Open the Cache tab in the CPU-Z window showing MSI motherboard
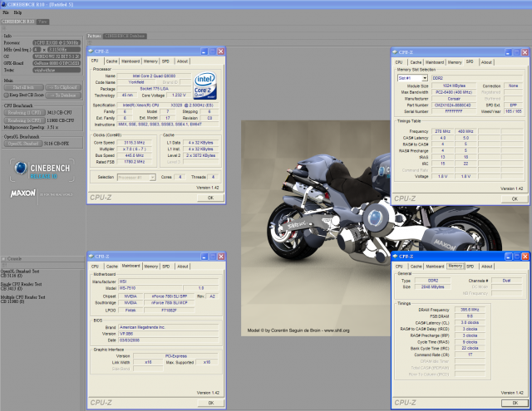This screenshot has width=532, height=411. [x=112, y=267]
